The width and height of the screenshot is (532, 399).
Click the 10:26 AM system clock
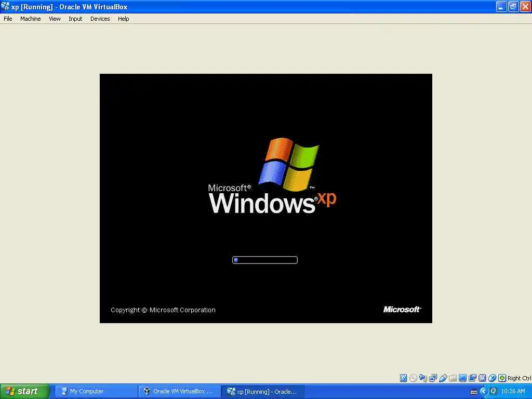[513, 391]
